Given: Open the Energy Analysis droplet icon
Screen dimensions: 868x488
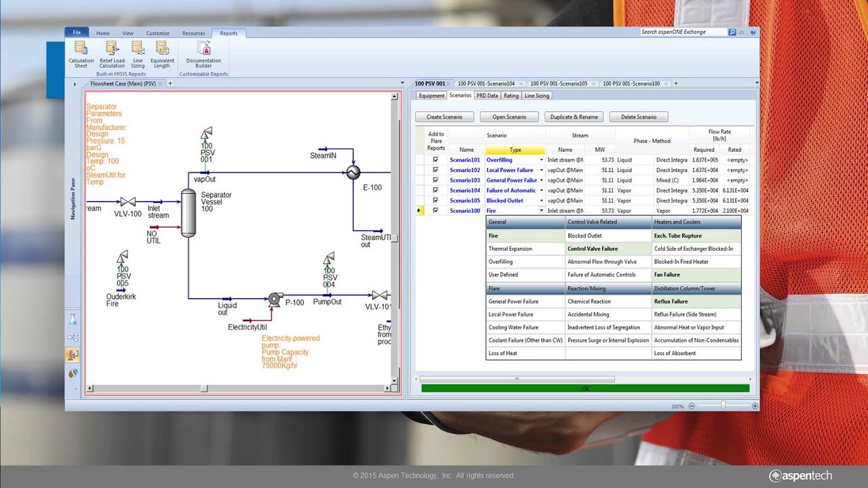Looking at the screenshot, I should point(73,372).
